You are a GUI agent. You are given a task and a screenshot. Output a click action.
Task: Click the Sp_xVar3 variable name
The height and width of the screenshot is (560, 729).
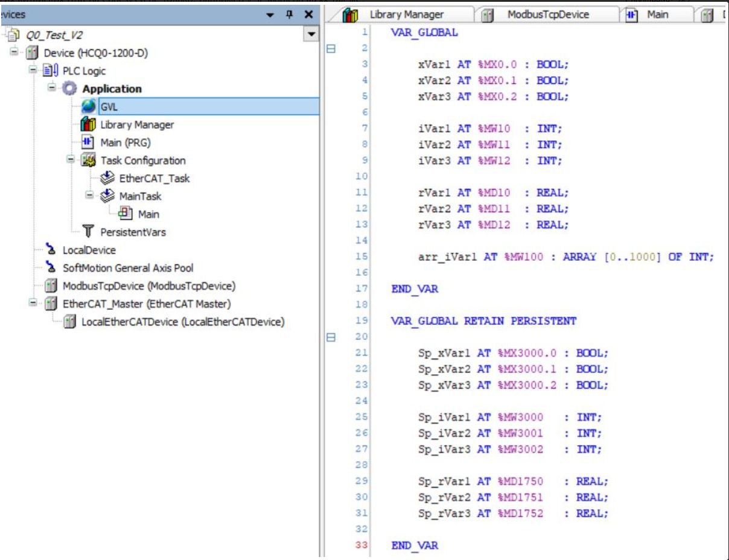tap(445, 386)
